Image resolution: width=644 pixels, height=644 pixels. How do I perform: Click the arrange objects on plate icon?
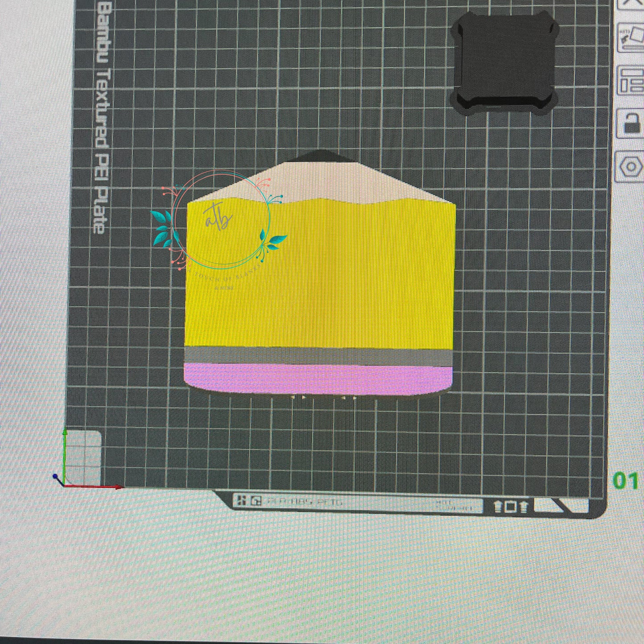[x=631, y=80]
